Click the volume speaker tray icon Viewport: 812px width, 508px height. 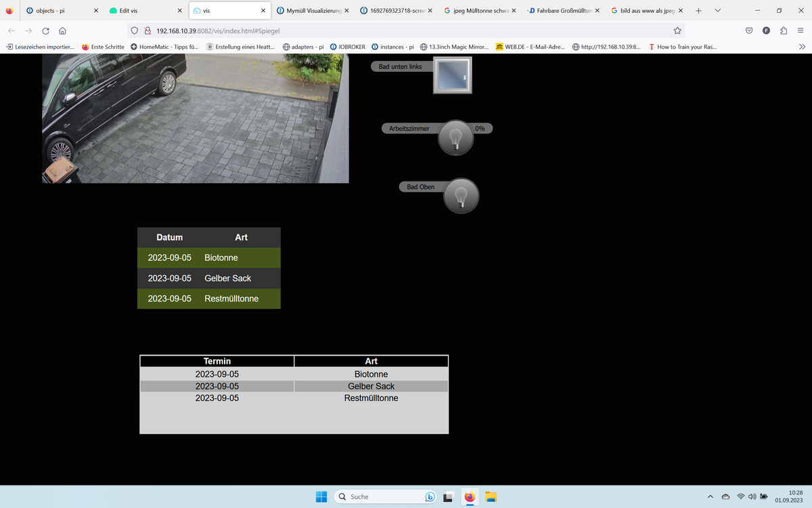[x=752, y=496]
